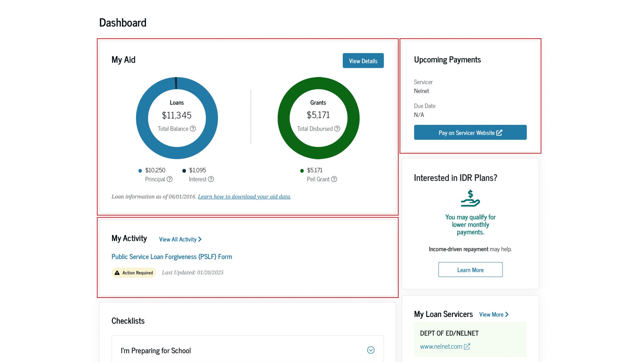Open View All Activity via its chevron
Viewport: 644px width, 362px height.
pos(200,239)
